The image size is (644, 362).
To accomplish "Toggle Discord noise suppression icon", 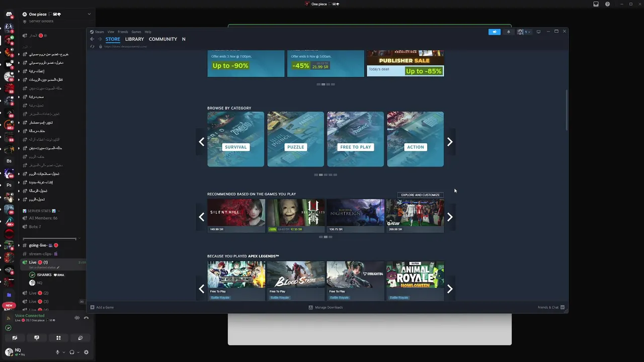I will tap(77, 318).
